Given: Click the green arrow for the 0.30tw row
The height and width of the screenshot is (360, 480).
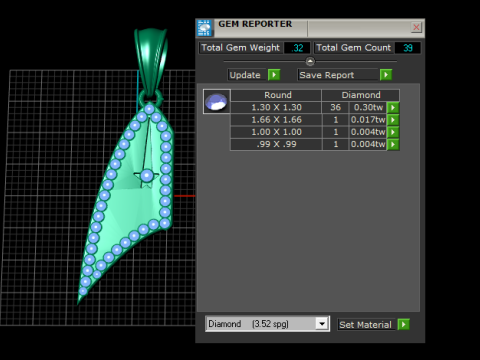Looking at the screenshot, I should tap(393, 107).
